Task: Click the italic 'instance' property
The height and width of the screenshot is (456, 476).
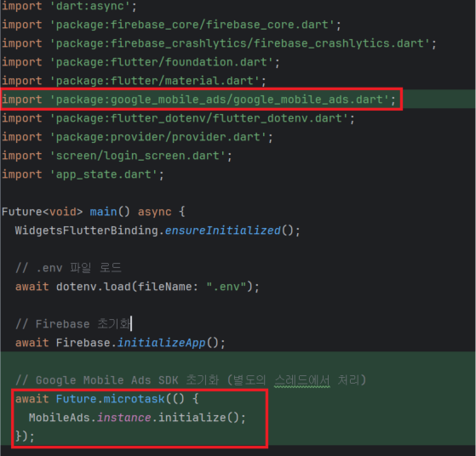Action: [x=123, y=418]
